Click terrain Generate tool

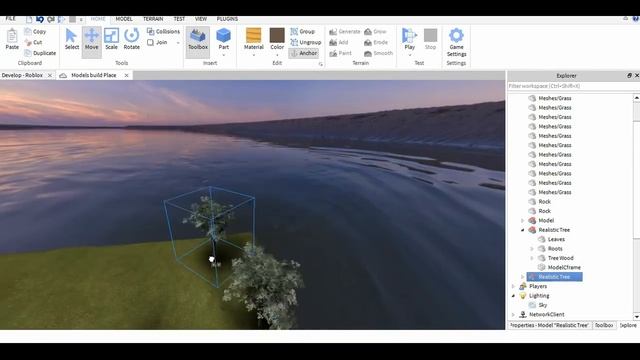click(345, 31)
